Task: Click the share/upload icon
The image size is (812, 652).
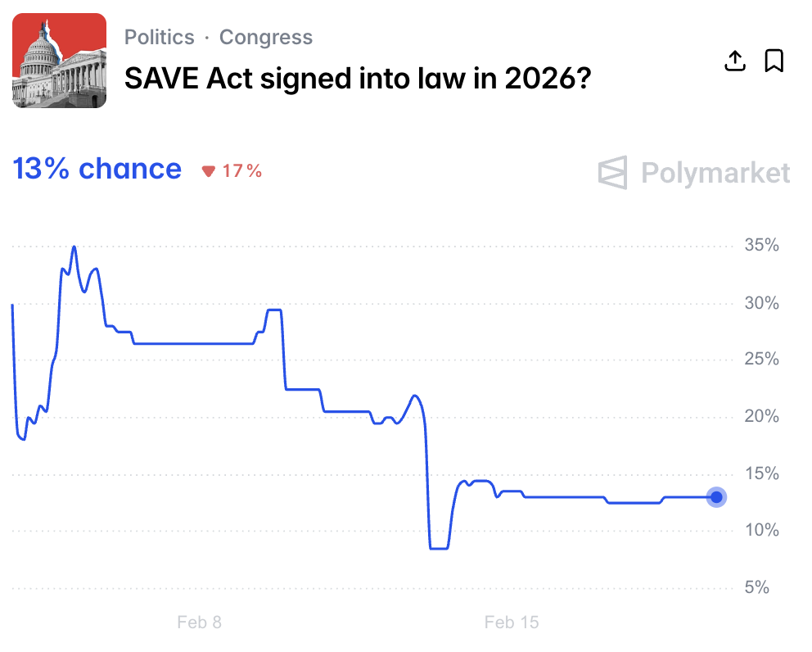Action: (x=735, y=61)
